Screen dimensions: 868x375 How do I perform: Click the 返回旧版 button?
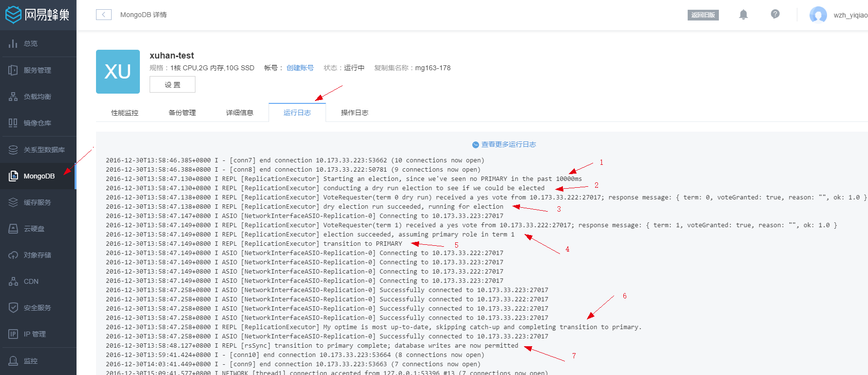tap(703, 15)
